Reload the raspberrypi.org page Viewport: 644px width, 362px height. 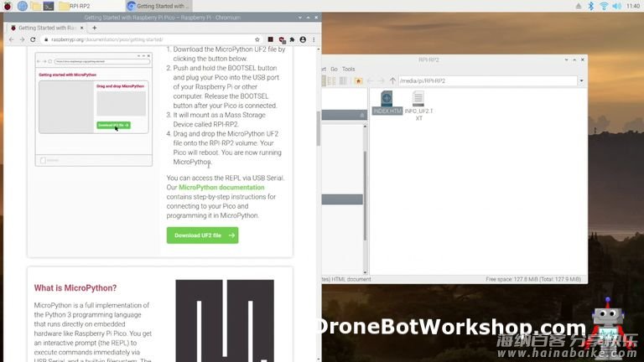(33, 39)
